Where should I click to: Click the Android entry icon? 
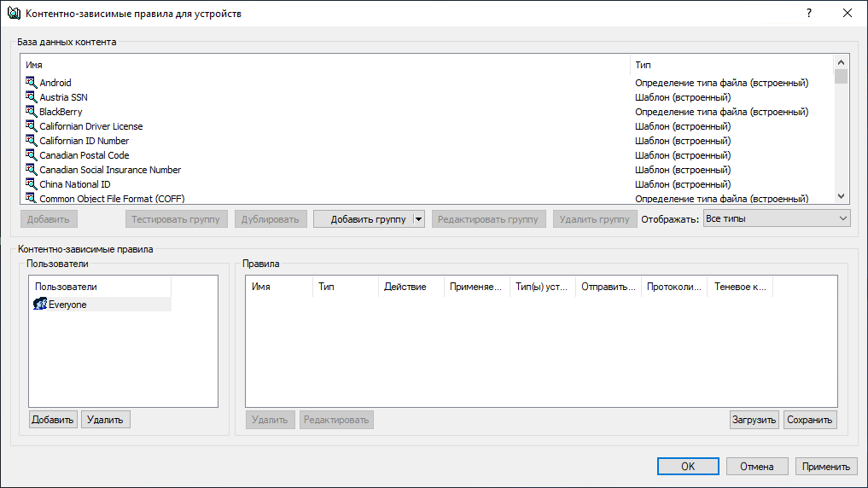[x=31, y=82]
